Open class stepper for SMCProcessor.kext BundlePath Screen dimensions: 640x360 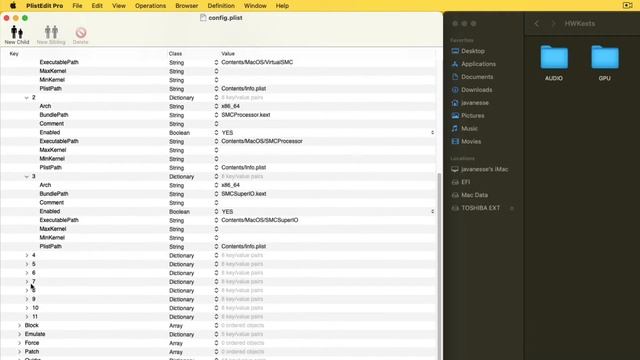[216, 115]
